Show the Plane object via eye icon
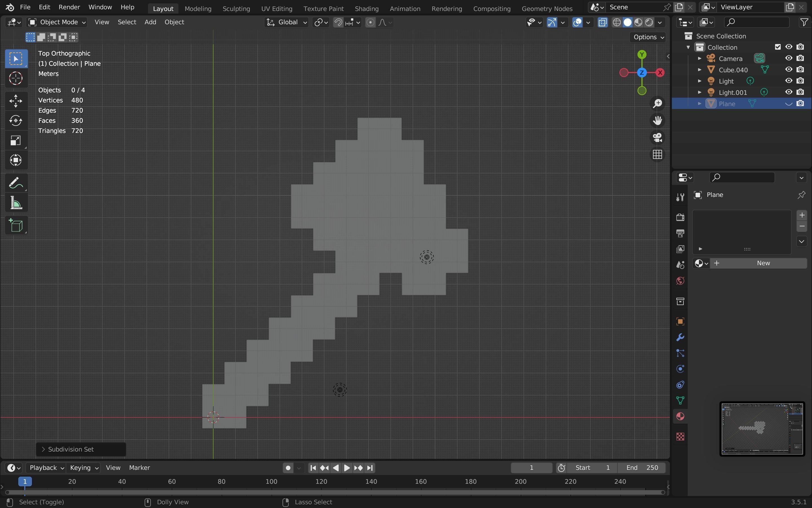 (x=789, y=104)
